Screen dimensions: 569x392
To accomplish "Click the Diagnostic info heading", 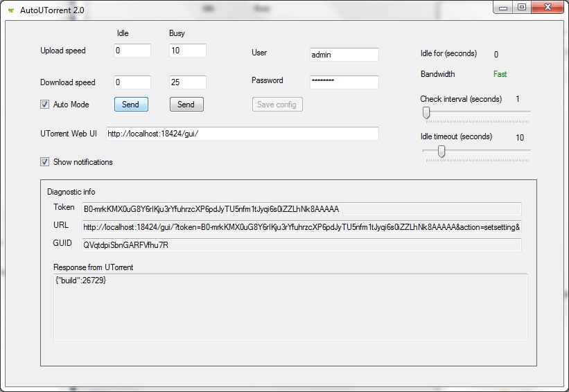I will pos(71,192).
